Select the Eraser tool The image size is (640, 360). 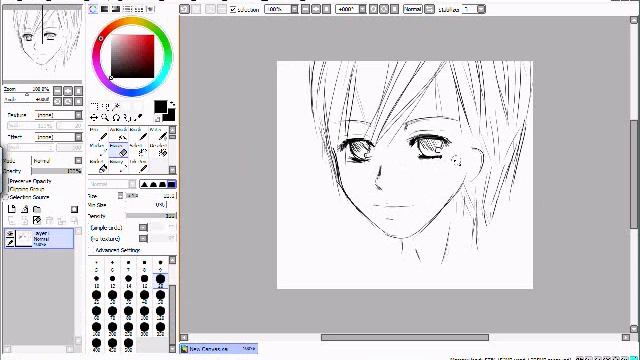click(118, 150)
